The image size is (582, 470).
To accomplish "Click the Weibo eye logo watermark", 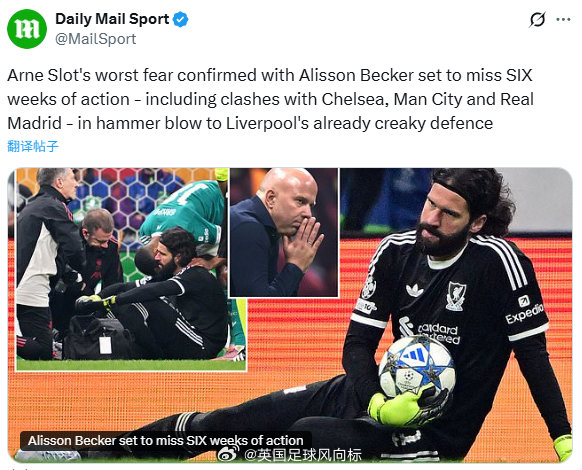I will pos(228,453).
